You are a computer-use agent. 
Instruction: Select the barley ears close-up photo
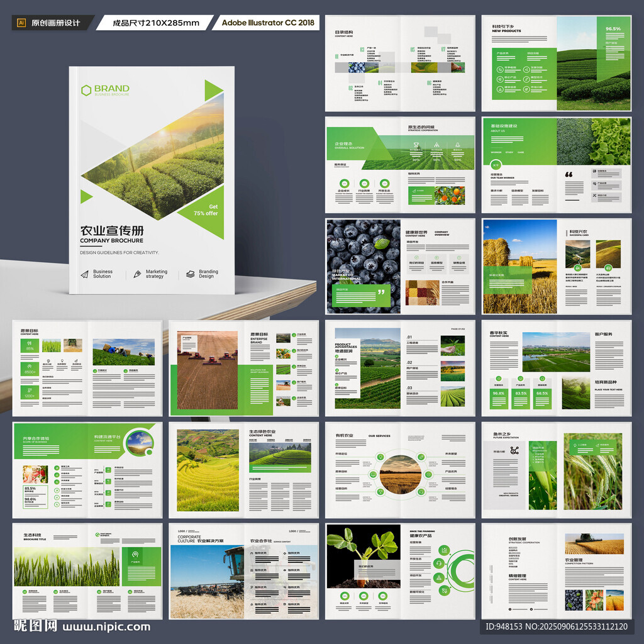pos(592,471)
